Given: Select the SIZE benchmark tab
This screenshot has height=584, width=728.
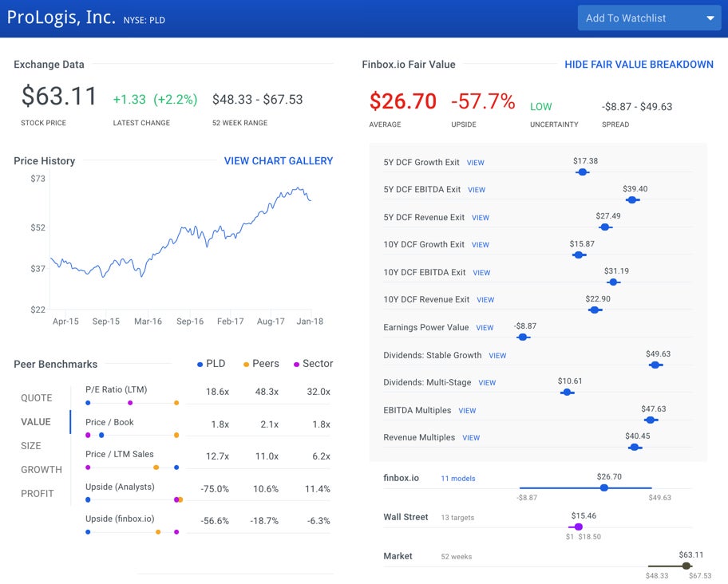Looking at the screenshot, I should (x=31, y=446).
